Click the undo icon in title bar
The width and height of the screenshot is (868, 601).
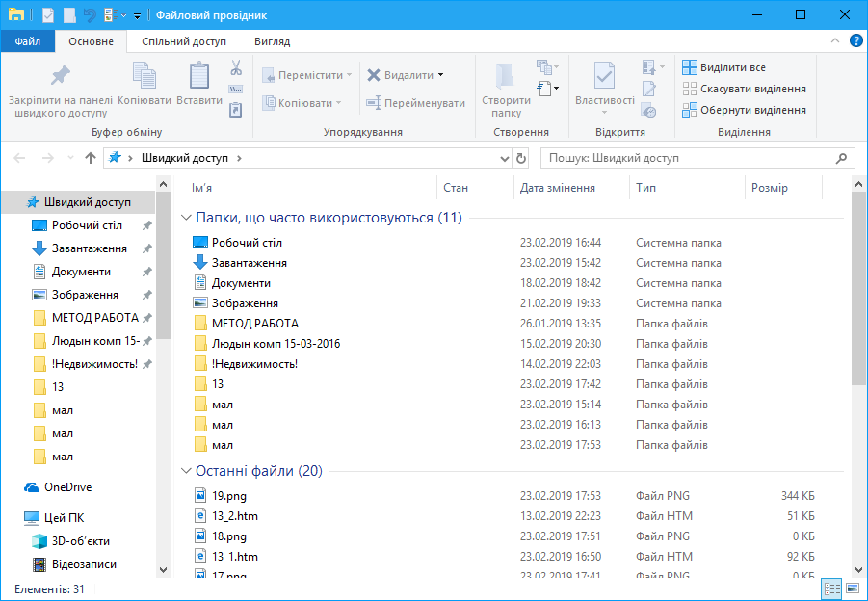tap(90, 15)
